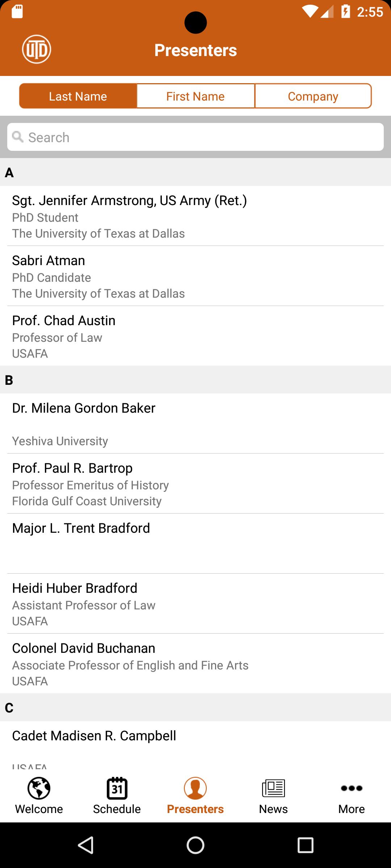Image resolution: width=391 pixels, height=868 pixels.
Task: Focus the Search presenters field
Action: tap(195, 137)
